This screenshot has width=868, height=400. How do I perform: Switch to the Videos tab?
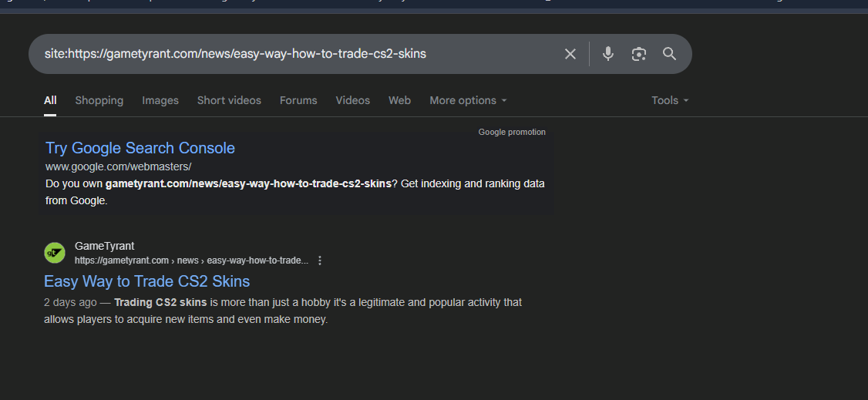click(352, 100)
